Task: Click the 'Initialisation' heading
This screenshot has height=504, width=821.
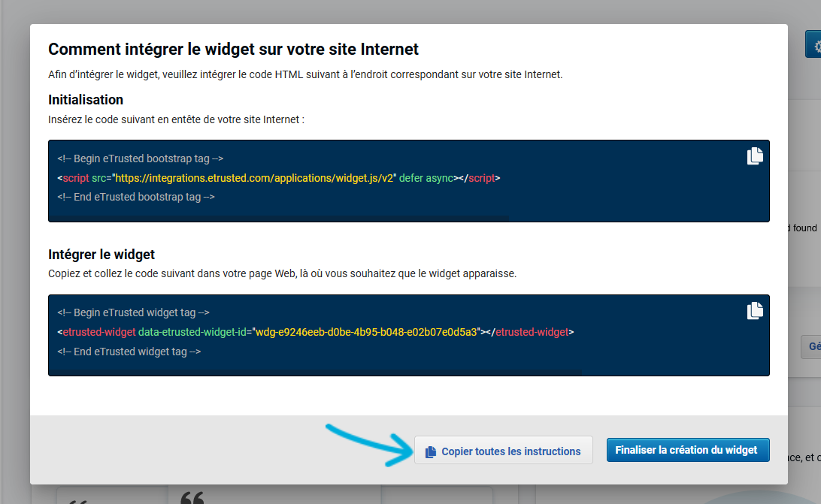Action: click(x=86, y=99)
